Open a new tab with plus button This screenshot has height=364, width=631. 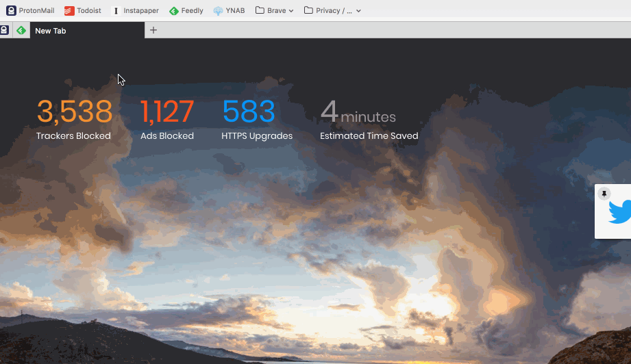coord(153,30)
